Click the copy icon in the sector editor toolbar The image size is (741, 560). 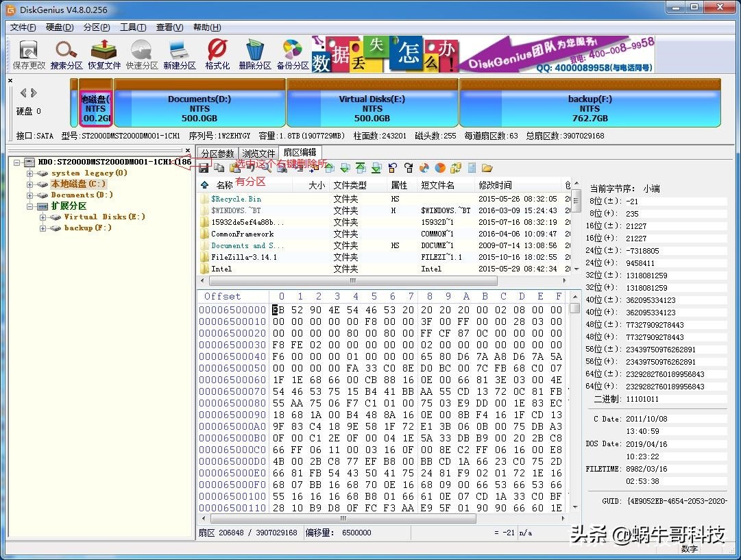pyautogui.click(x=221, y=168)
